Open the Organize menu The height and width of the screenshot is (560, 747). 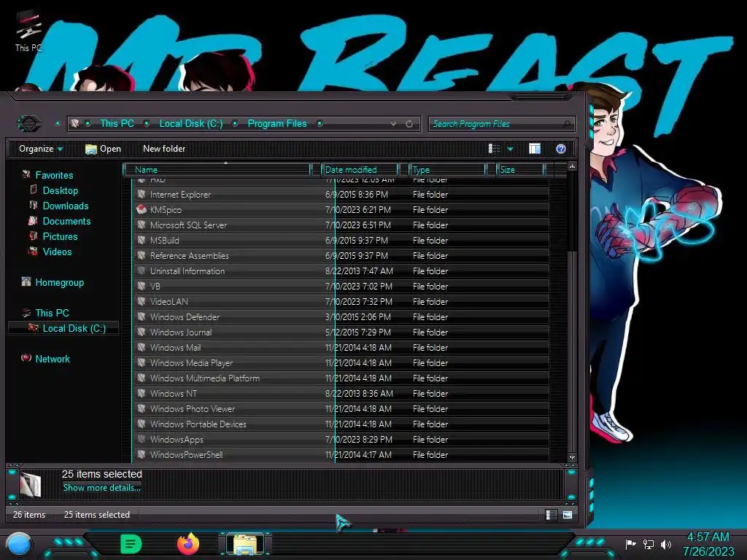click(x=41, y=149)
